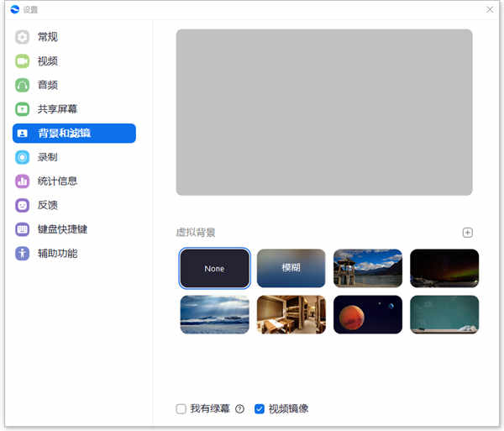Select the wooden room interior background

pyautogui.click(x=291, y=315)
